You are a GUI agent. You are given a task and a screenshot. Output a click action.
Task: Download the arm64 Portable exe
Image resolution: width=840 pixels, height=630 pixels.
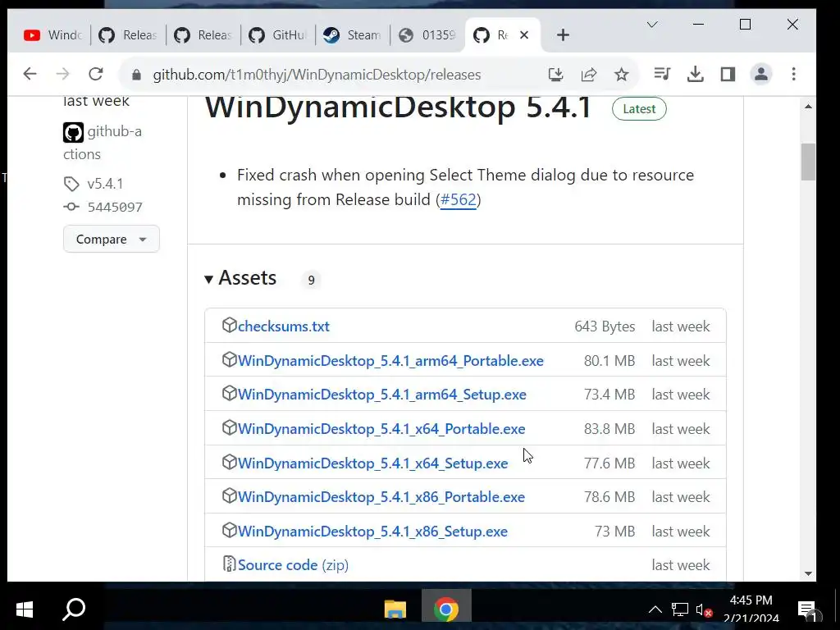(x=390, y=361)
